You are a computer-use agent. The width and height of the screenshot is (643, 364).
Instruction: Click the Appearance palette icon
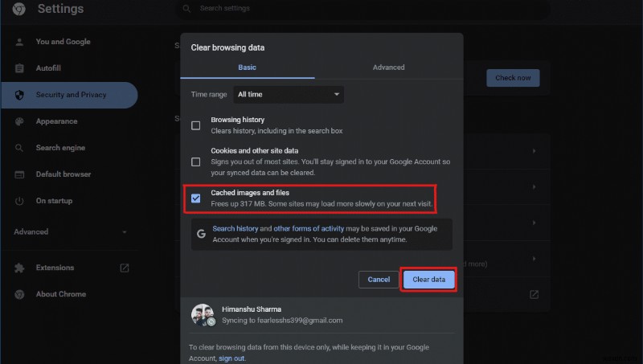(19, 121)
